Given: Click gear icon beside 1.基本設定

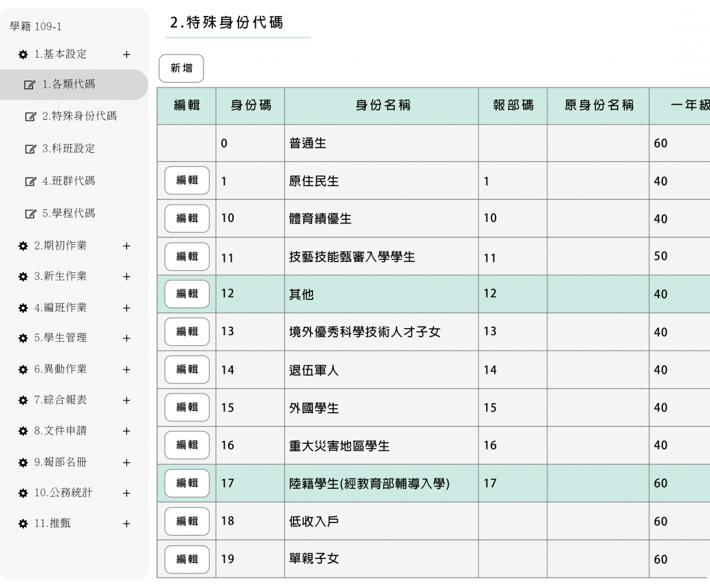Looking at the screenshot, I should [23, 54].
